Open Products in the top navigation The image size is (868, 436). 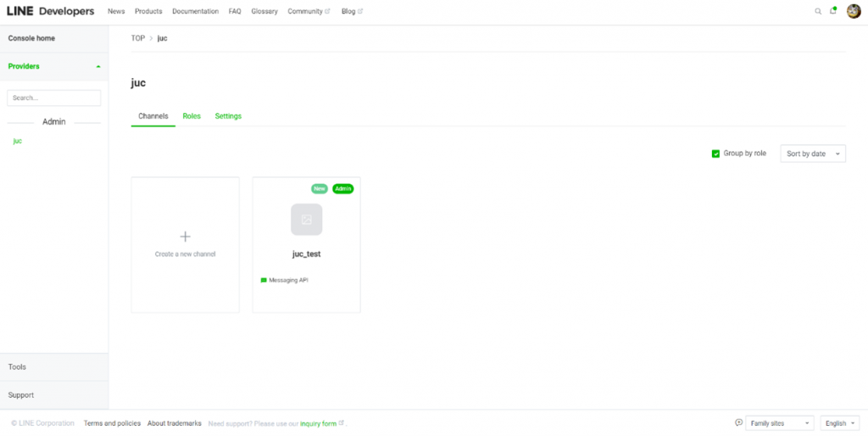coord(148,12)
